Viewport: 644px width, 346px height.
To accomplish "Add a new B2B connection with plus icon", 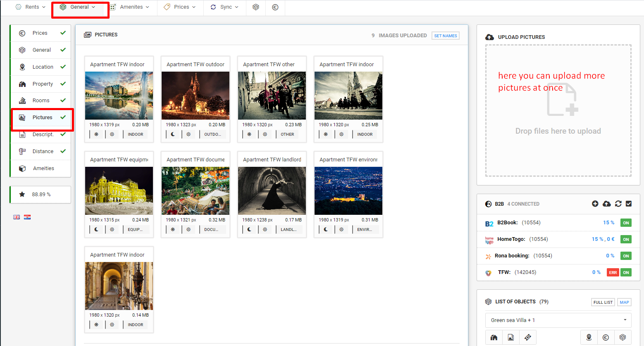I will coord(595,204).
